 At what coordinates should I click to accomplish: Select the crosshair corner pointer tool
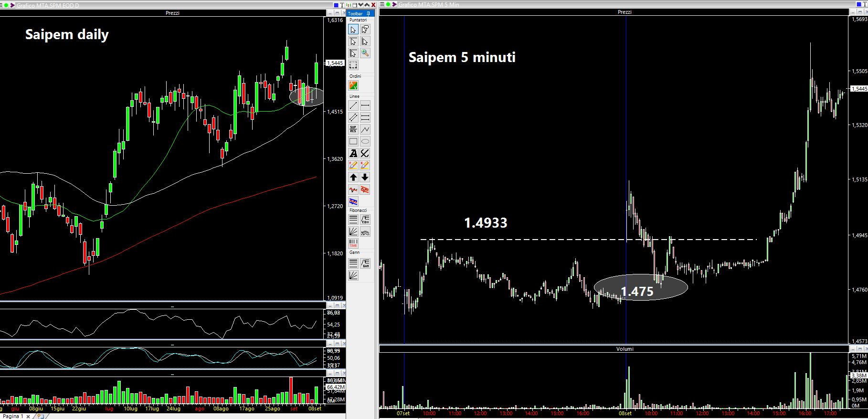pos(353,53)
